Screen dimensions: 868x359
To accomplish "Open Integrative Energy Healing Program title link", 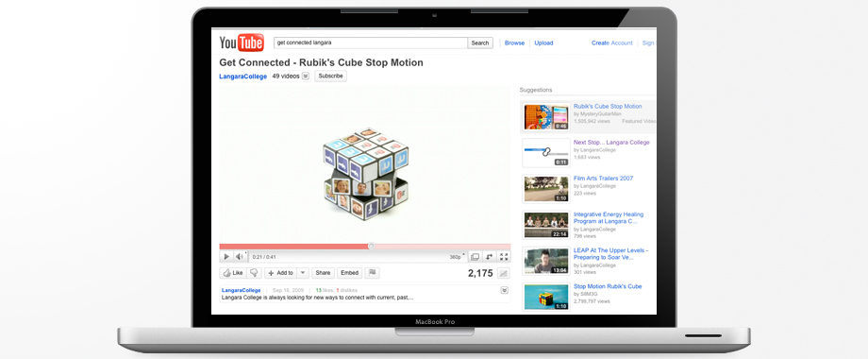I will pos(609,217).
